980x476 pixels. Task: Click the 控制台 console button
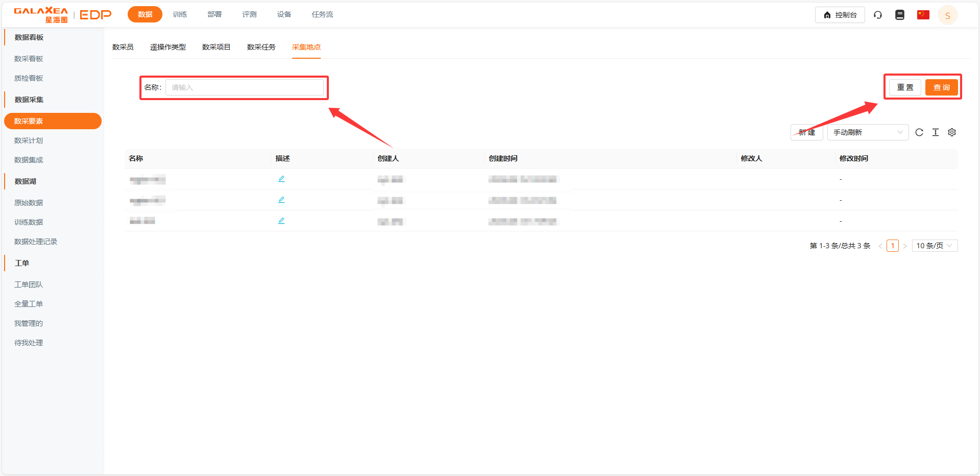click(840, 15)
